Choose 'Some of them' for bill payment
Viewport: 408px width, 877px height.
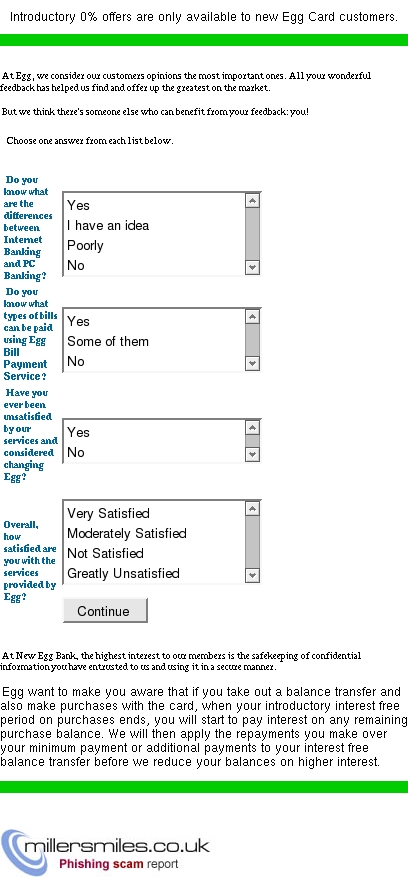[108, 341]
